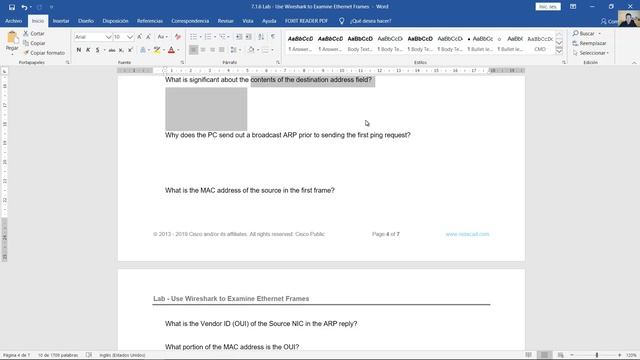Click numbered list icon

(x=208, y=37)
